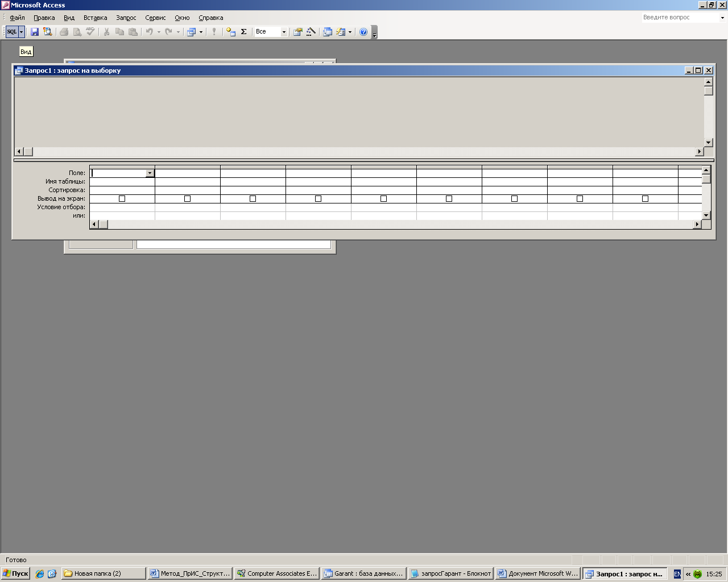Launch the expression Builder icon

[311, 32]
